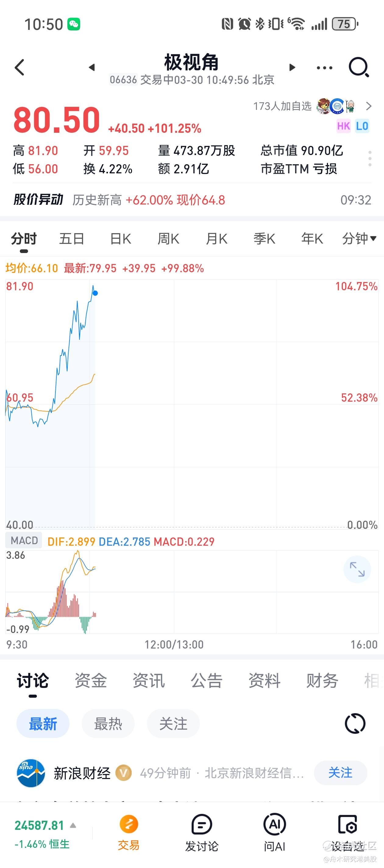Open the 资金 tab
The image size is (384, 868).
click(x=91, y=680)
